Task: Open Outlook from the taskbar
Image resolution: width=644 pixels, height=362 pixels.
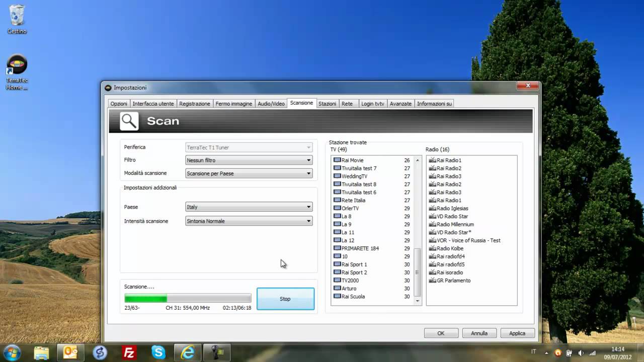Action: (x=70, y=352)
